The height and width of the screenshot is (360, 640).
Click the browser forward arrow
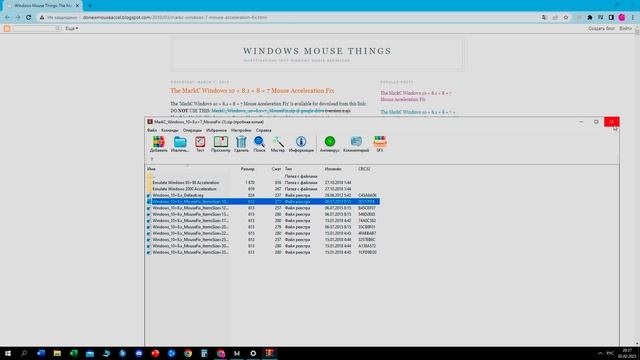click(x=18, y=18)
